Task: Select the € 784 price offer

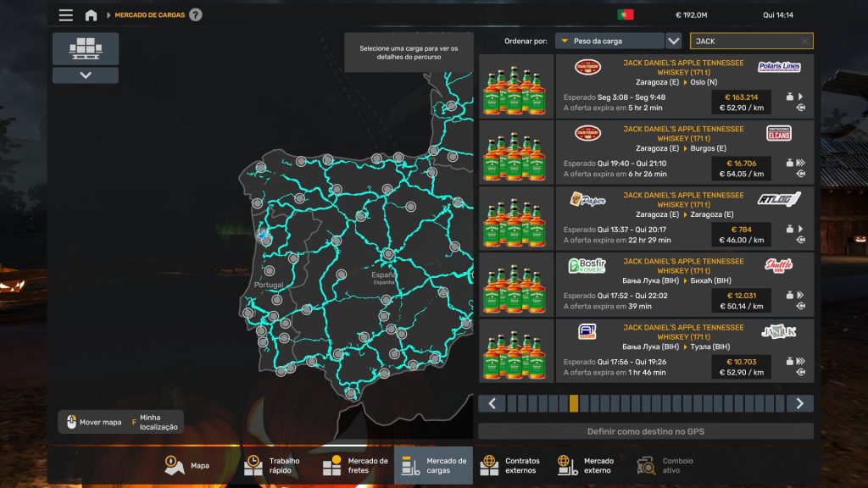Action: tap(741, 230)
